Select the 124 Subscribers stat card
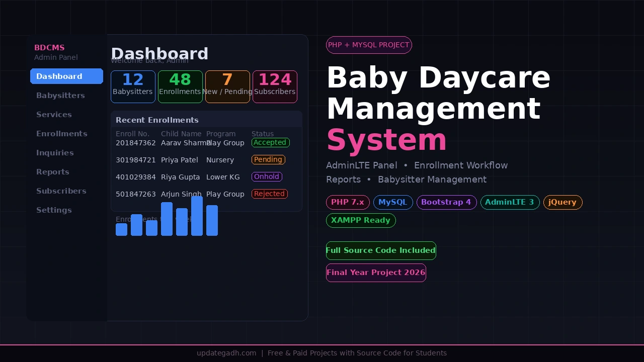Viewport: 644px width, 362px height. (x=275, y=86)
